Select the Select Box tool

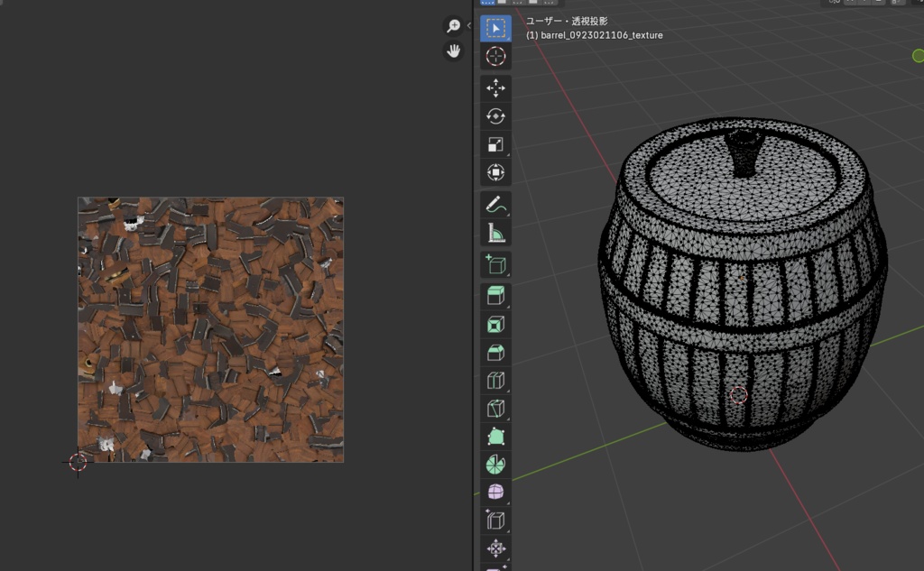[x=495, y=28]
